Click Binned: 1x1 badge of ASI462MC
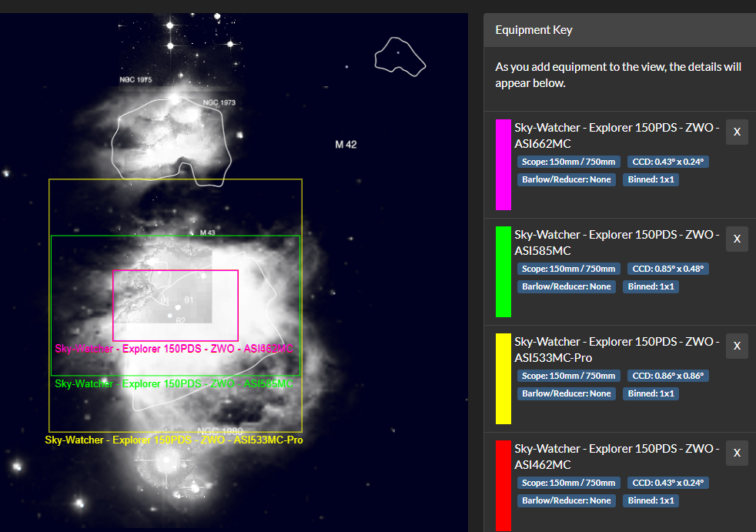 651,500
